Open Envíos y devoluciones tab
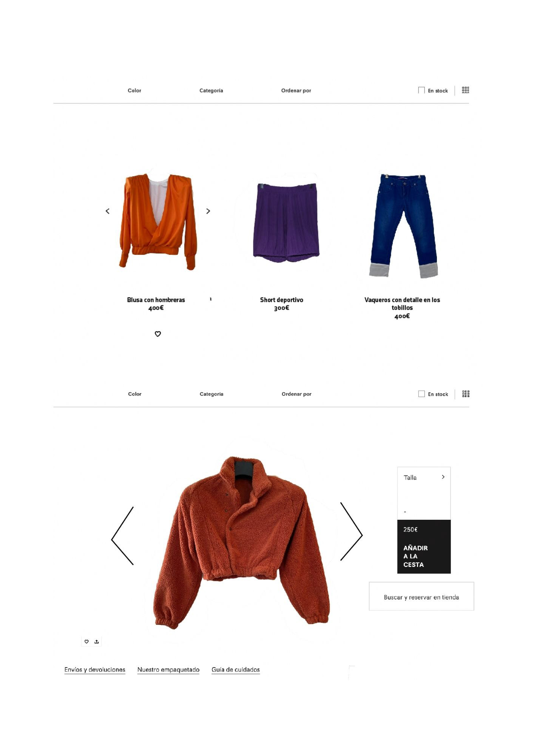The height and width of the screenshot is (756, 534). pos(95,670)
